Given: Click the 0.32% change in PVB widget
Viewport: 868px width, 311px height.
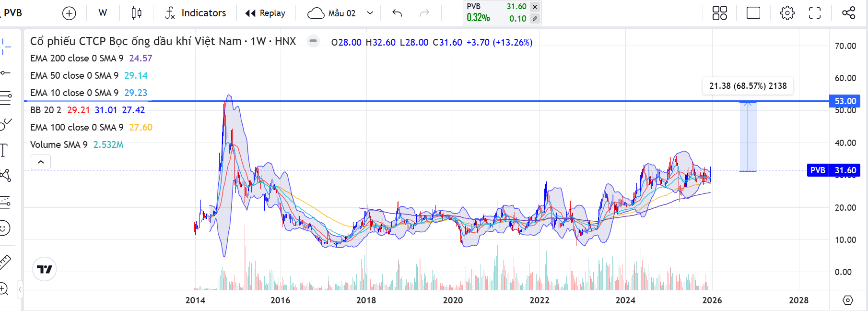Looking at the screenshot, I should click(x=478, y=18).
